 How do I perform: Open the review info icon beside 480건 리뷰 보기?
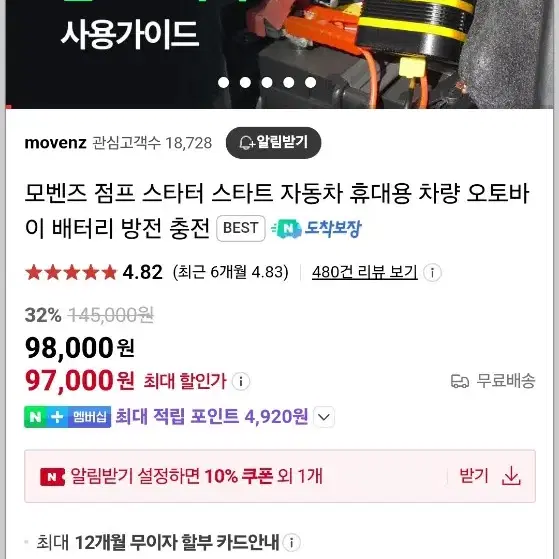pos(432,273)
